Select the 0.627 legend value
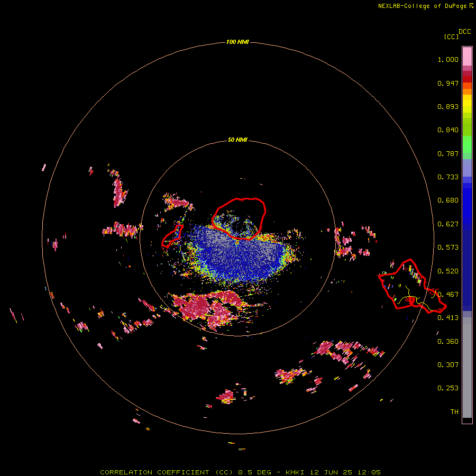This screenshot has width=476, height=476. (448, 224)
